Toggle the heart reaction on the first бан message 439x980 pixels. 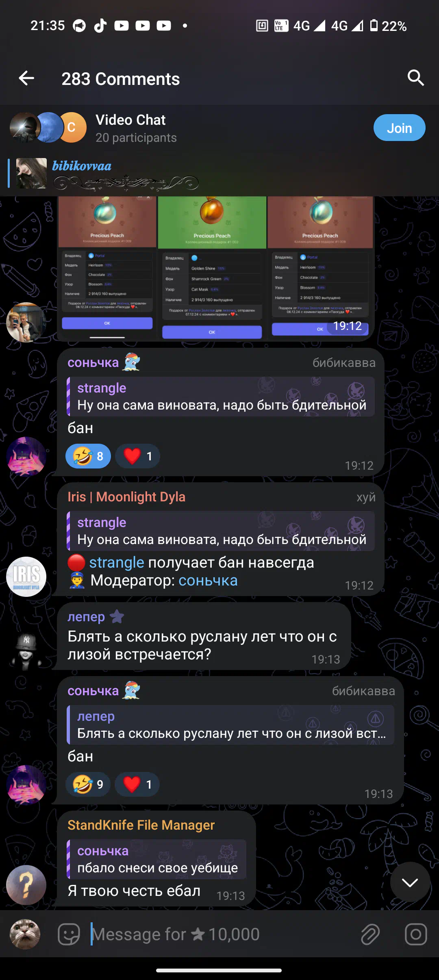[137, 456]
